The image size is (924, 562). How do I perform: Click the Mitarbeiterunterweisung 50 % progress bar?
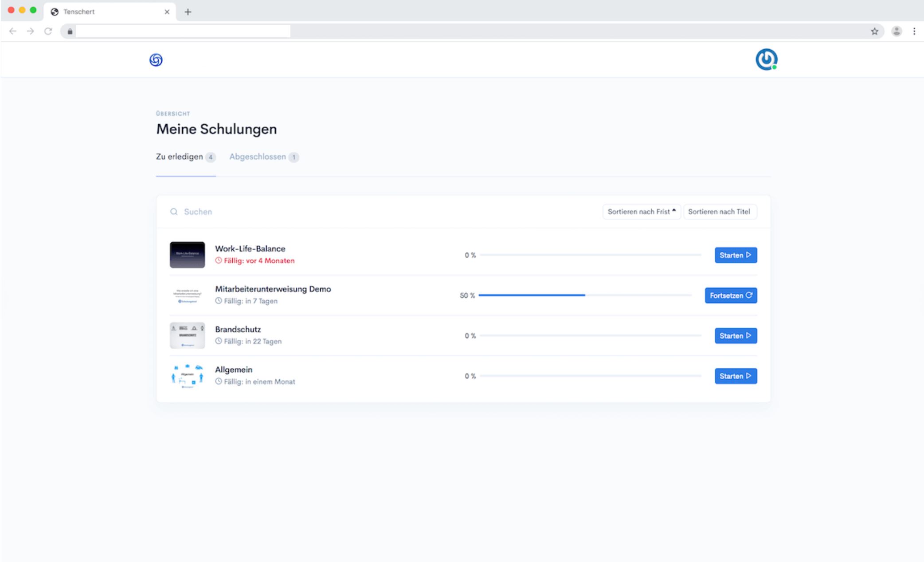pos(584,295)
